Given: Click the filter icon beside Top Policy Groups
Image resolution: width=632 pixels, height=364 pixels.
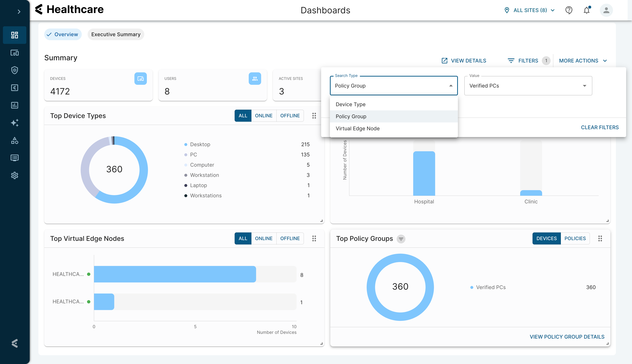Looking at the screenshot, I should pos(401,239).
